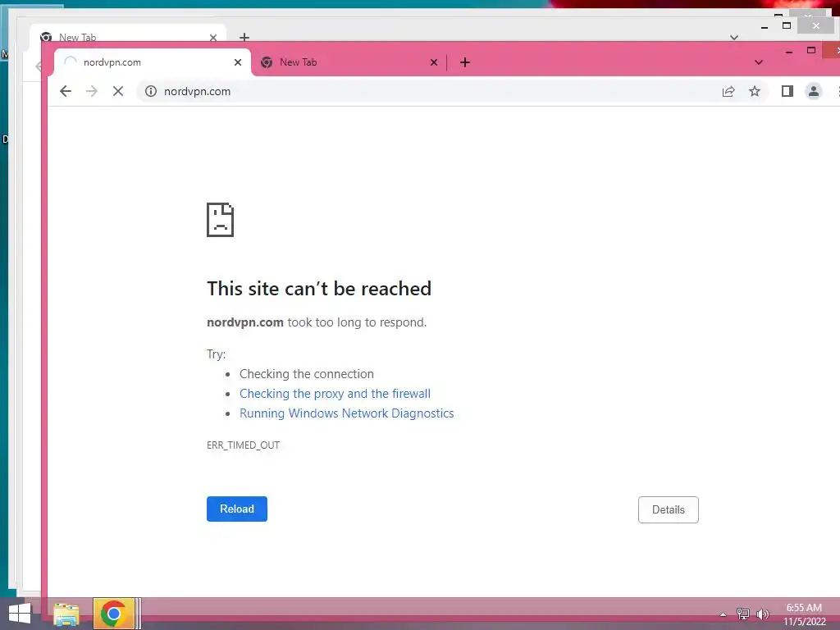Click the sad page error icon
The width and height of the screenshot is (840, 630).
tap(220, 220)
